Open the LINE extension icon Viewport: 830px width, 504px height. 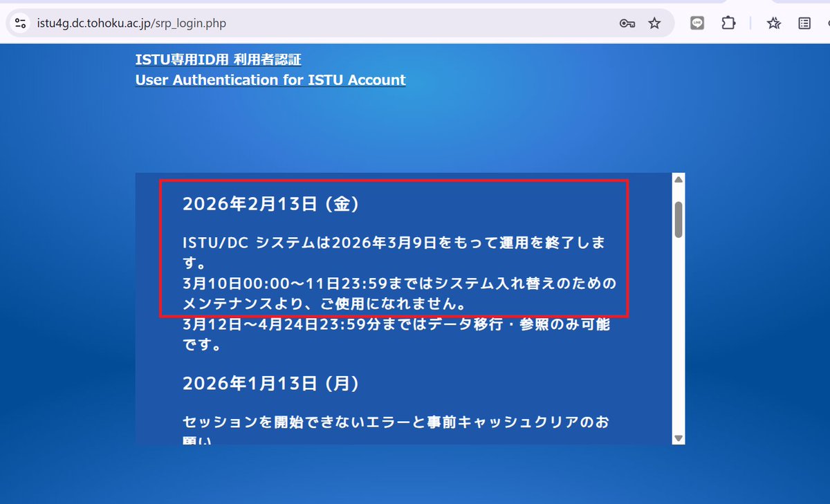tap(697, 23)
